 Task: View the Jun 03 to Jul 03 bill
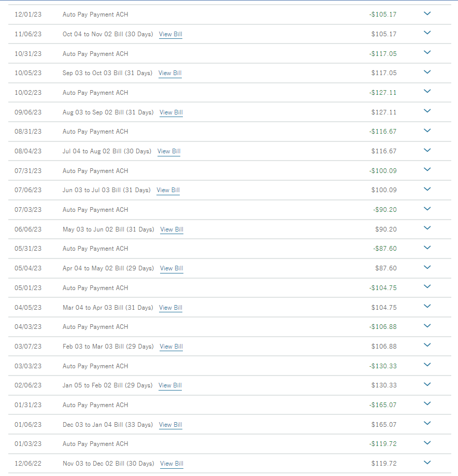point(168,190)
